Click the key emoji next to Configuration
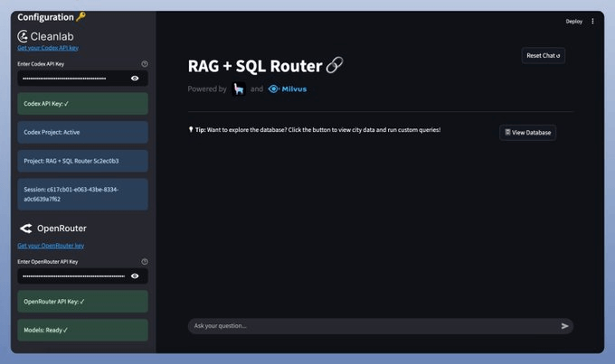 click(80, 17)
